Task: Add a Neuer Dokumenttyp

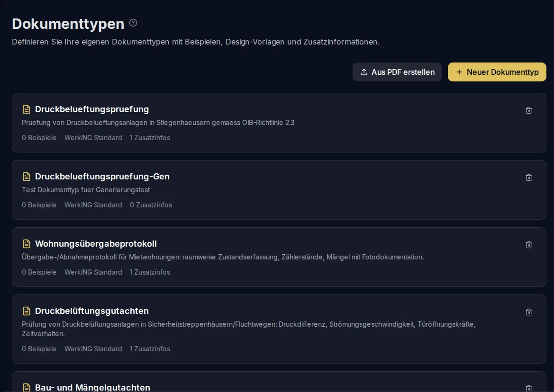Action: click(x=497, y=72)
